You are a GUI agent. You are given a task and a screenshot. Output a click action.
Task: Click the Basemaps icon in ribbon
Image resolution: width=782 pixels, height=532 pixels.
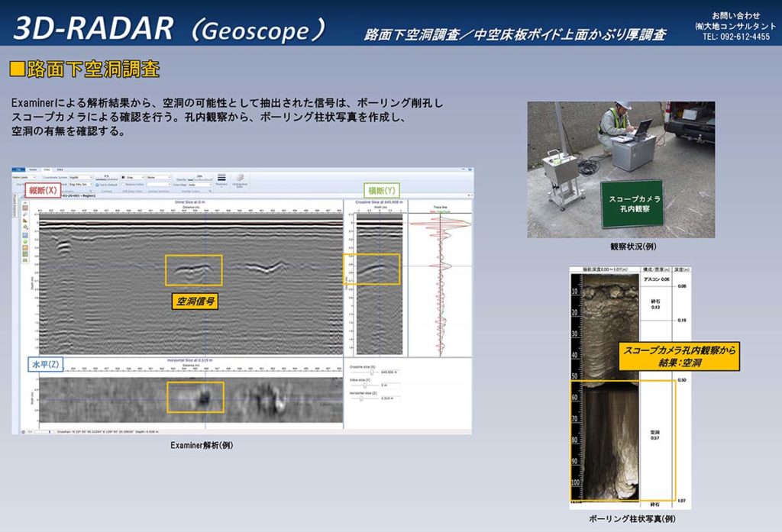pyautogui.click(x=221, y=180)
